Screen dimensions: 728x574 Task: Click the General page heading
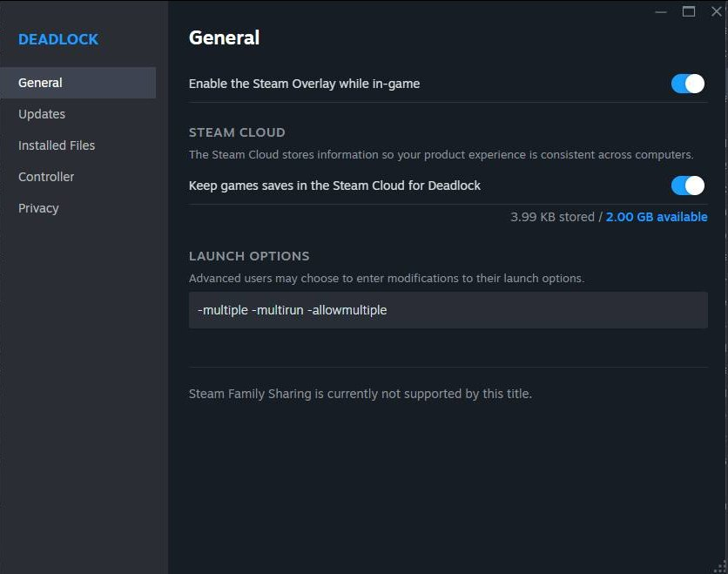point(224,37)
